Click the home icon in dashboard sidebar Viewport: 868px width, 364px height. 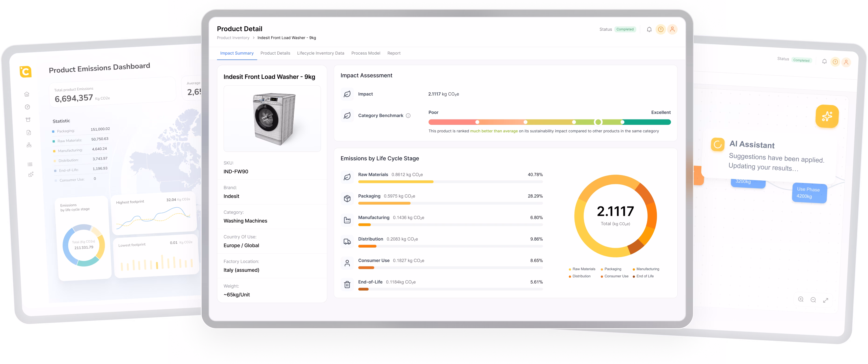(x=27, y=94)
